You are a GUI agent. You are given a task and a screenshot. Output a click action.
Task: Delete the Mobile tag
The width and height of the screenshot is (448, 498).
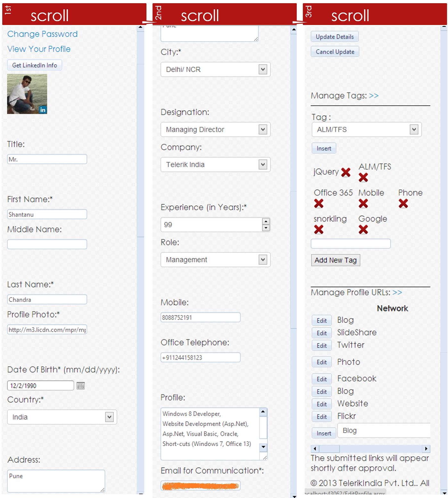click(363, 203)
